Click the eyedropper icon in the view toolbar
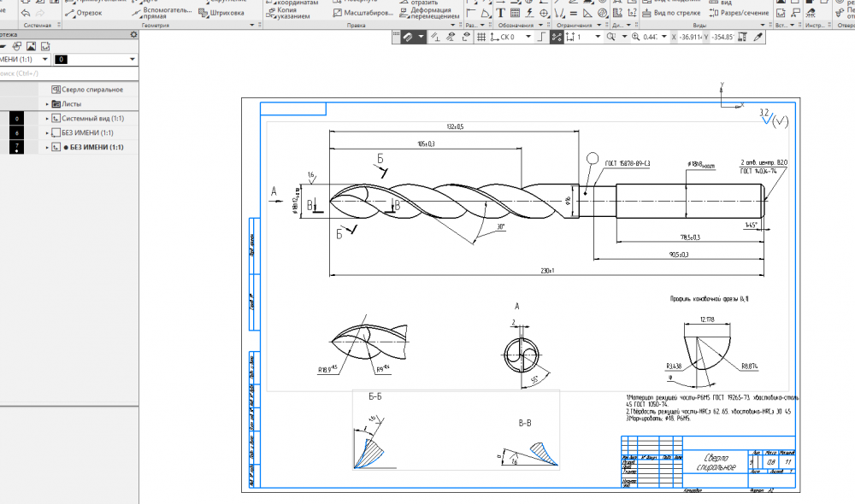This screenshot has height=504, width=855. [756, 38]
